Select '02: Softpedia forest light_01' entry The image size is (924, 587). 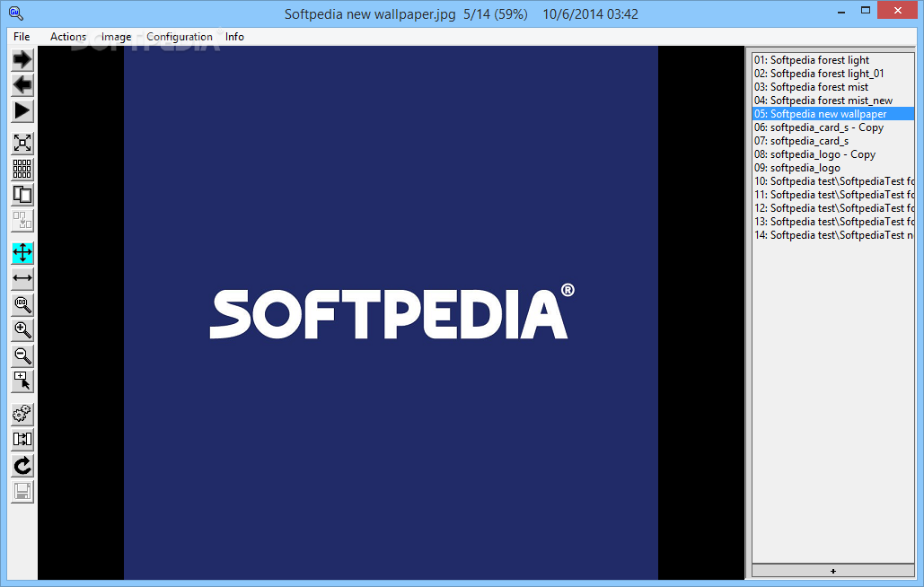pos(833,74)
